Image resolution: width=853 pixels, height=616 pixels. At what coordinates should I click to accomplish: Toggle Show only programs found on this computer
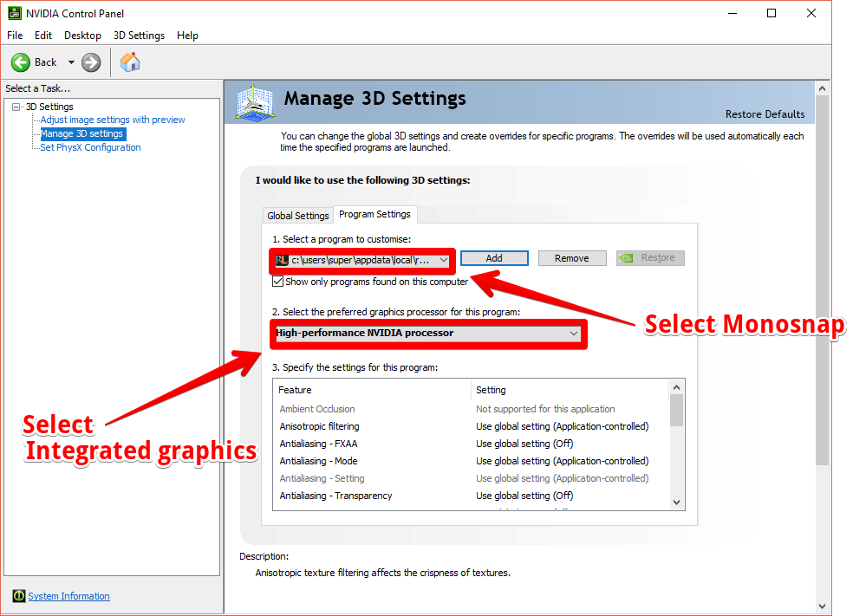point(277,282)
